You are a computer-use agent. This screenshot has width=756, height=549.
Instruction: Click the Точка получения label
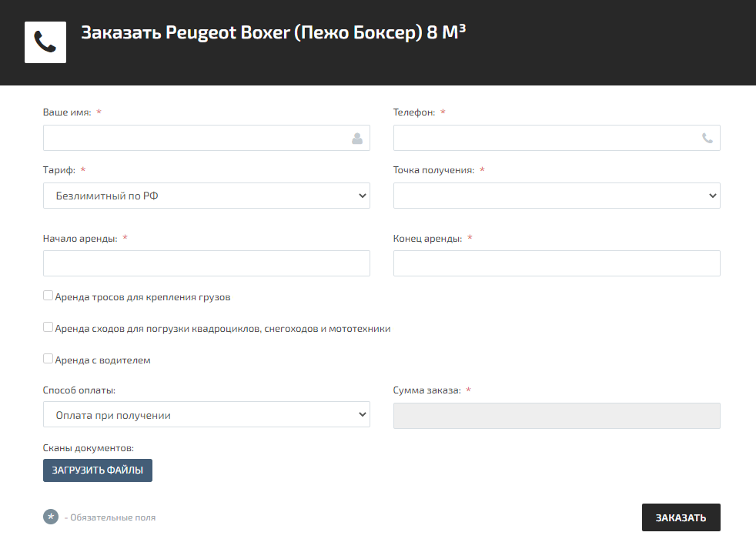coord(433,170)
